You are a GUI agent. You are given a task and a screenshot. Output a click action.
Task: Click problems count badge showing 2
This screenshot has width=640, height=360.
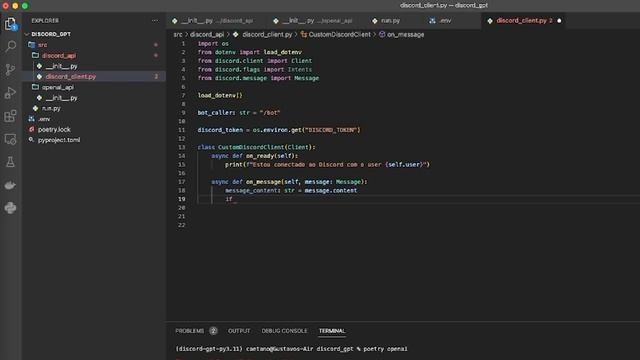213,331
